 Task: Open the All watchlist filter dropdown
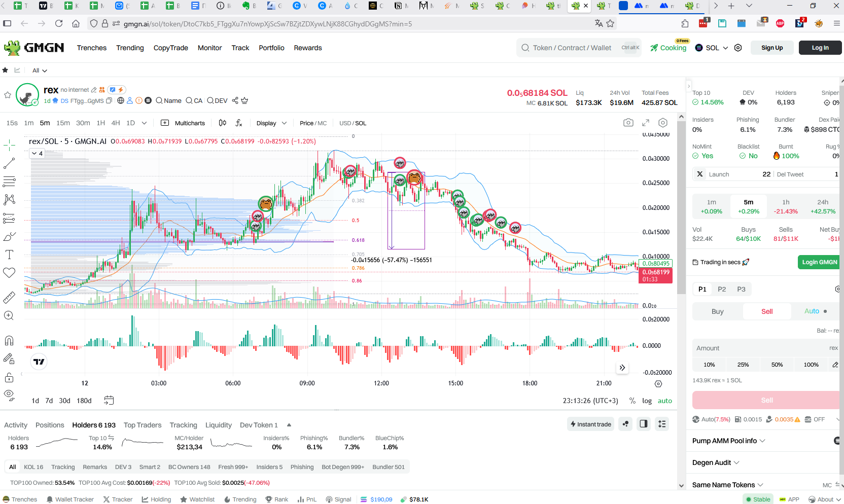(x=40, y=70)
